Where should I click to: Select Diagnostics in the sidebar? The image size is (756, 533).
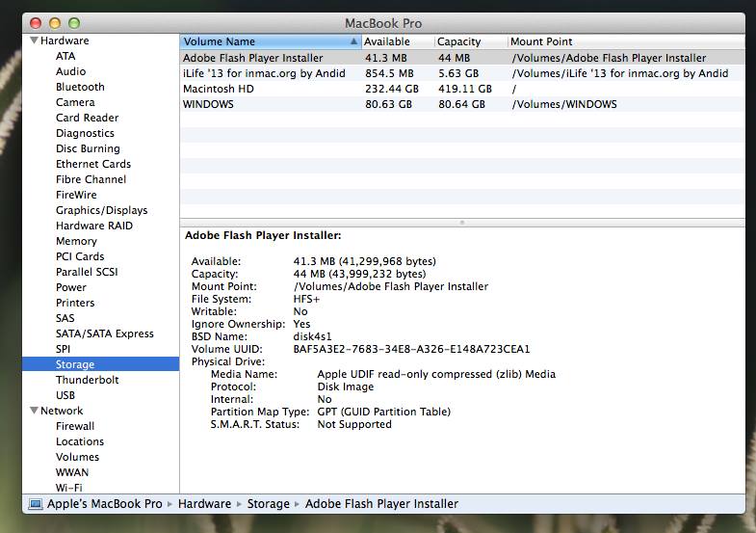click(x=86, y=133)
